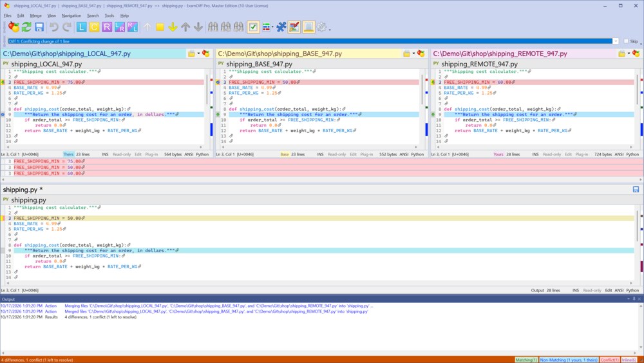The width and height of the screenshot is (644, 363).
Task: Click compare icon in LOCAL pane header
Action: pyautogui.click(x=206, y=54)
